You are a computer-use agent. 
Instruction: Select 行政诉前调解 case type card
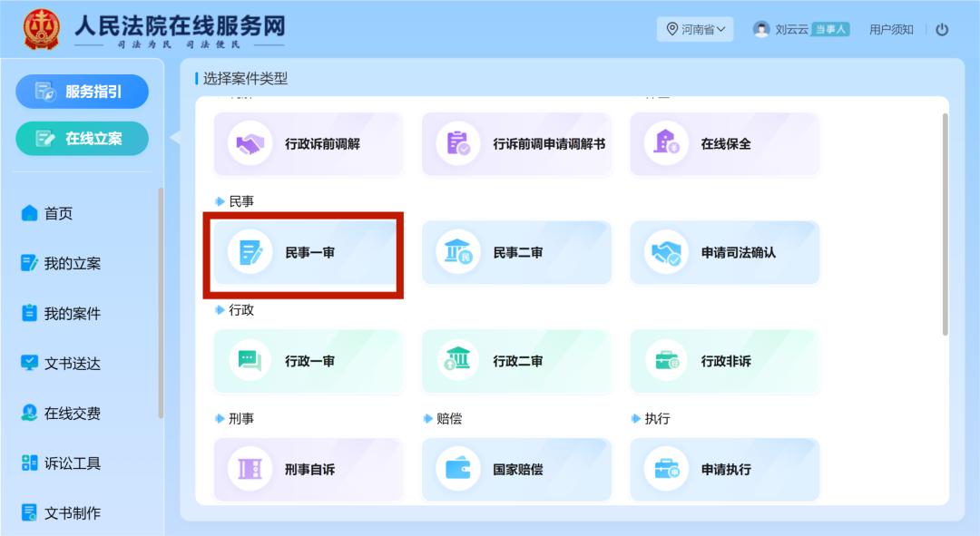tap(309, 143)
